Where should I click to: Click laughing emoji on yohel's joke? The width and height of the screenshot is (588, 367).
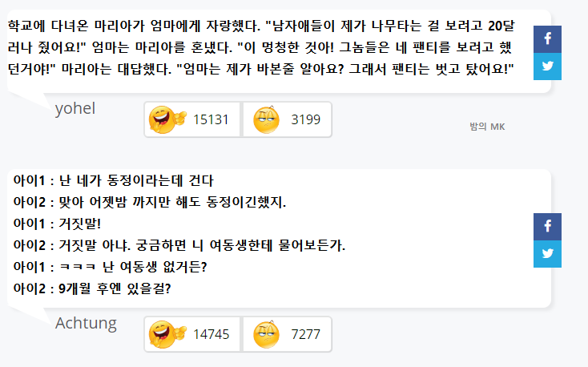tap(167, 119)
